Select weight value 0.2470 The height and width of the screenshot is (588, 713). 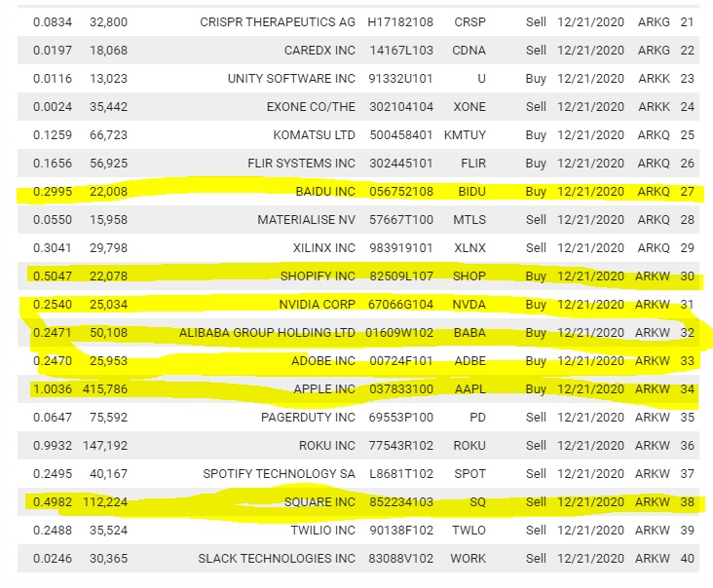coord(53,361)
